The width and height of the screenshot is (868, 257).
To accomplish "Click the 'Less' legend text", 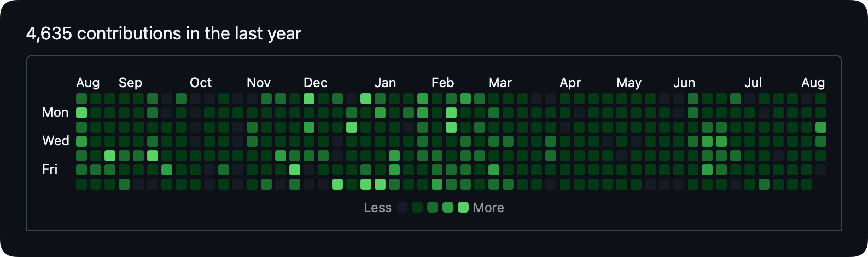I will tap(378, 208).
